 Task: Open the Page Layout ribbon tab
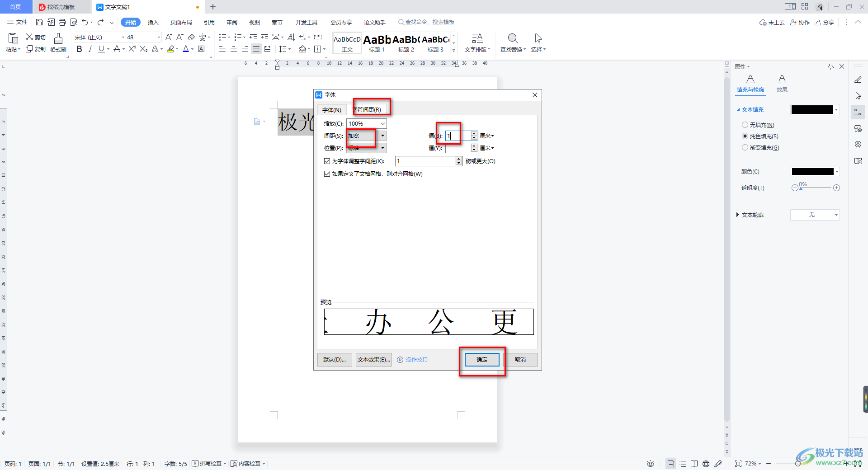click(x=181, y=22)
